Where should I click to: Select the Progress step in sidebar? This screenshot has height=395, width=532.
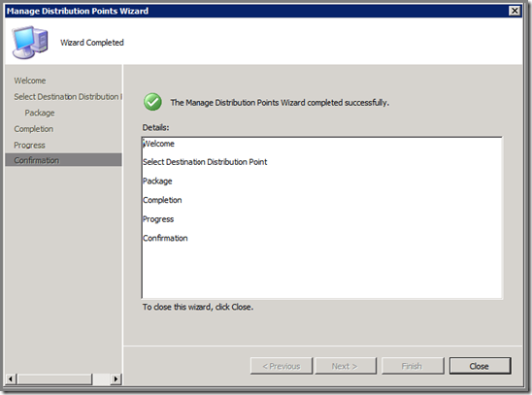(29, 146)
